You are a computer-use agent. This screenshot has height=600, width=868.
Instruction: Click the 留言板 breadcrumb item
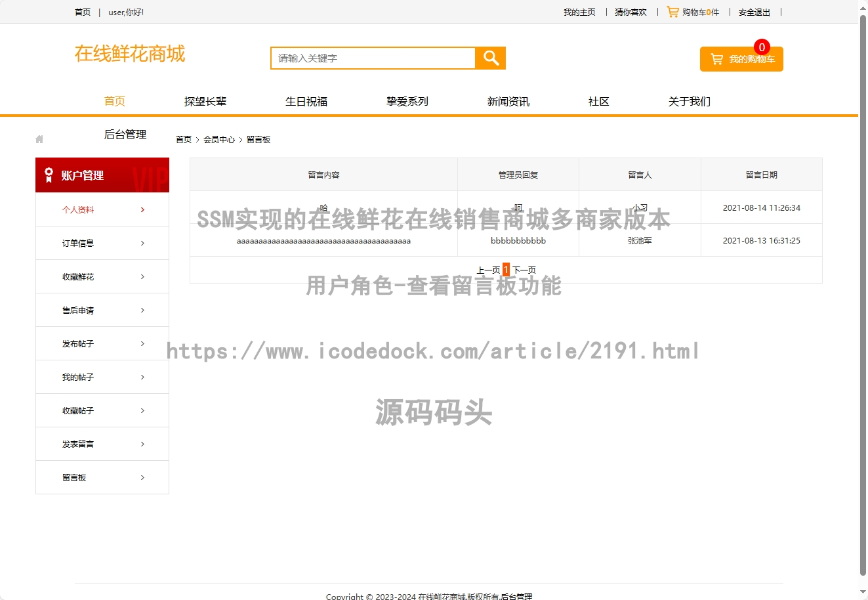258,140
